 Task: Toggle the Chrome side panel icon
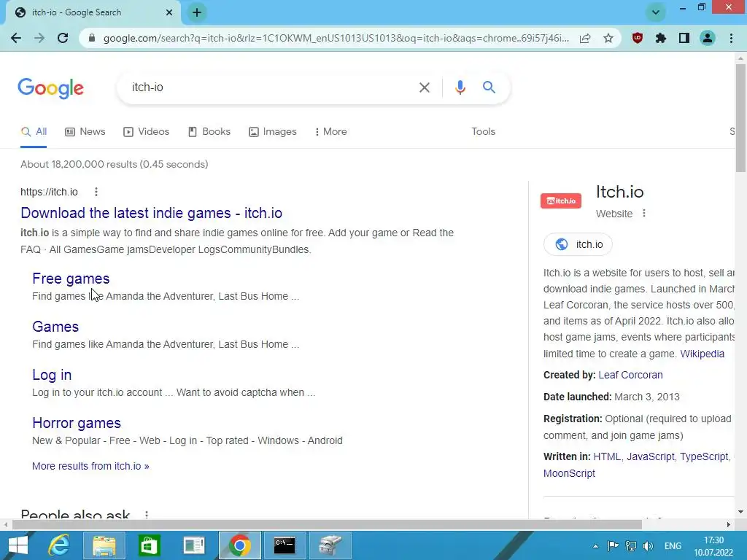point(684,38)
